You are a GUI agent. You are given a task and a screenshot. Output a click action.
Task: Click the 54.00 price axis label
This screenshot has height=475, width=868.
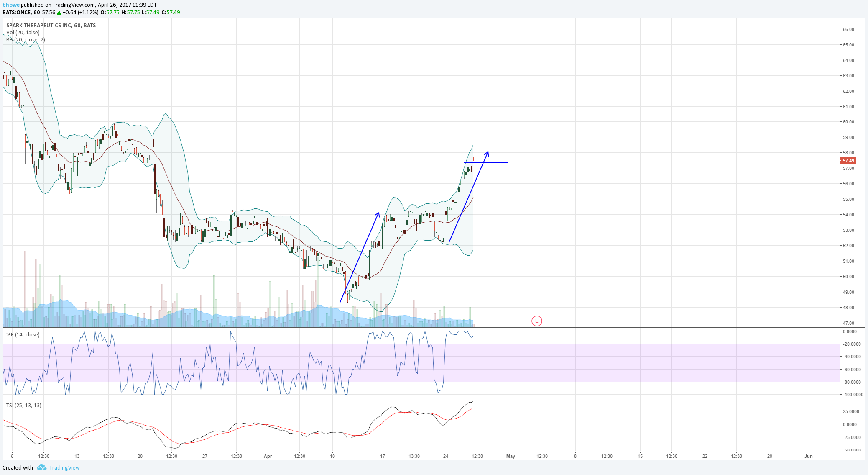(x=848, y=215)
